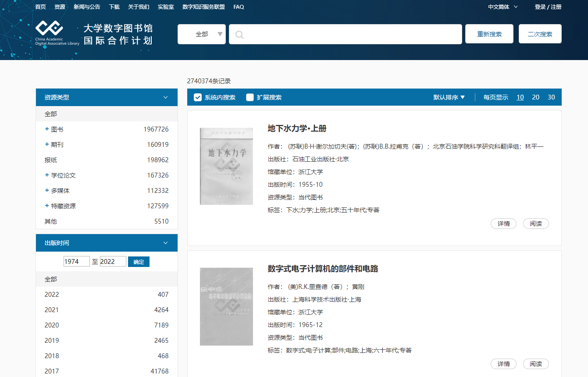Click the magnifier icon in search box
Screen dimensions: 588x377
239,35
